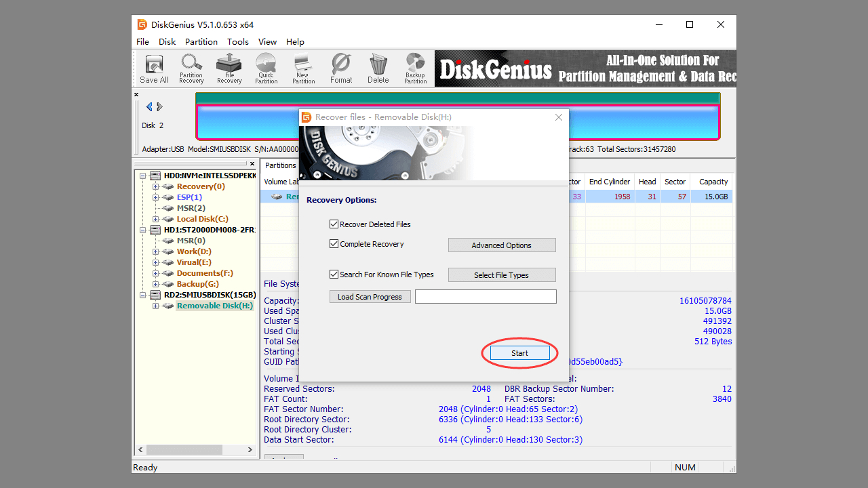Expand the Removable Disk(H:) tree node
This screenshot has width=868, height=488.
point(155,306)
